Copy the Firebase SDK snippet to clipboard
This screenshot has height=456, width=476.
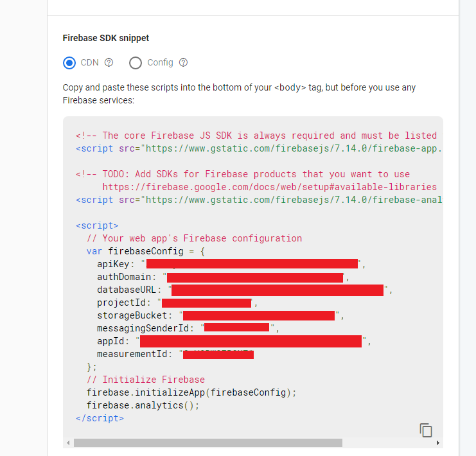coord(425,430)
